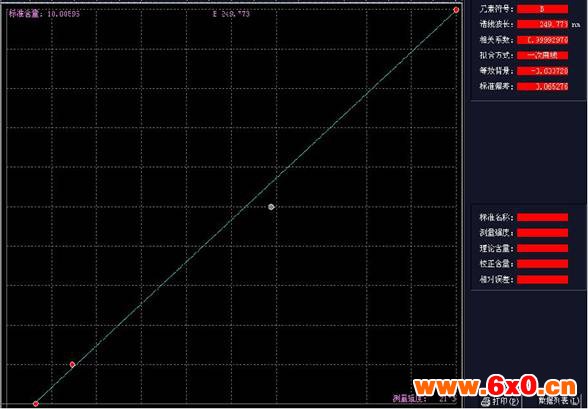Click the 等效背景 equivalent background value field
This screenshot has width=588, height=409.
542,71
